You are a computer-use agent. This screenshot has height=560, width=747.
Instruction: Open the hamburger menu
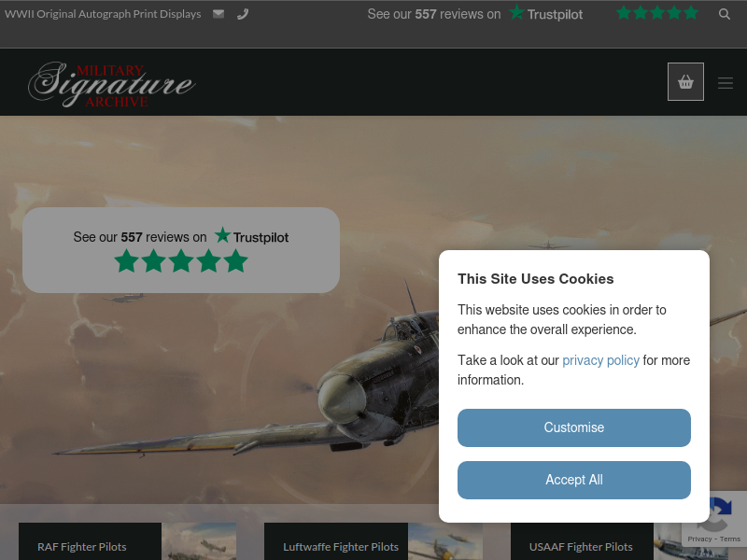pyautogui.click(x=726, y=83)
